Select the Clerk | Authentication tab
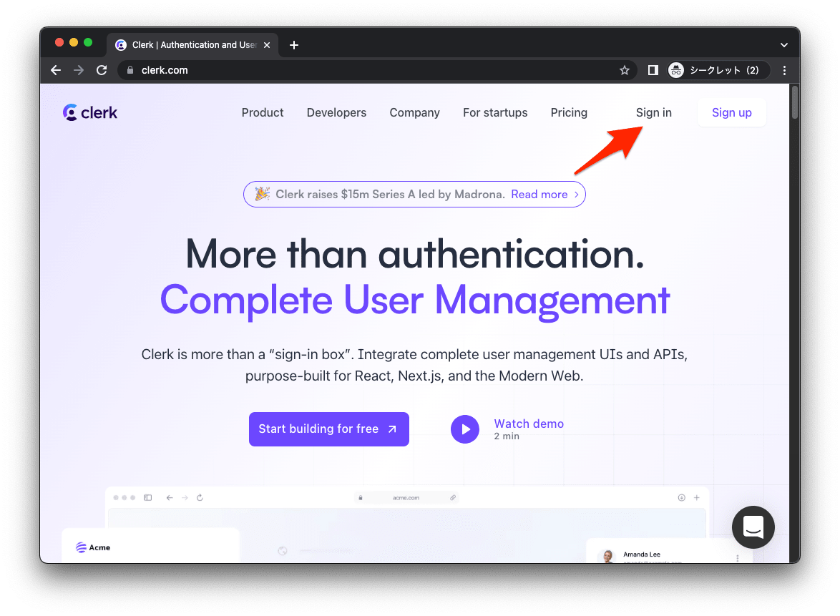Screen dimensions: 840x616 pos(192,45)
